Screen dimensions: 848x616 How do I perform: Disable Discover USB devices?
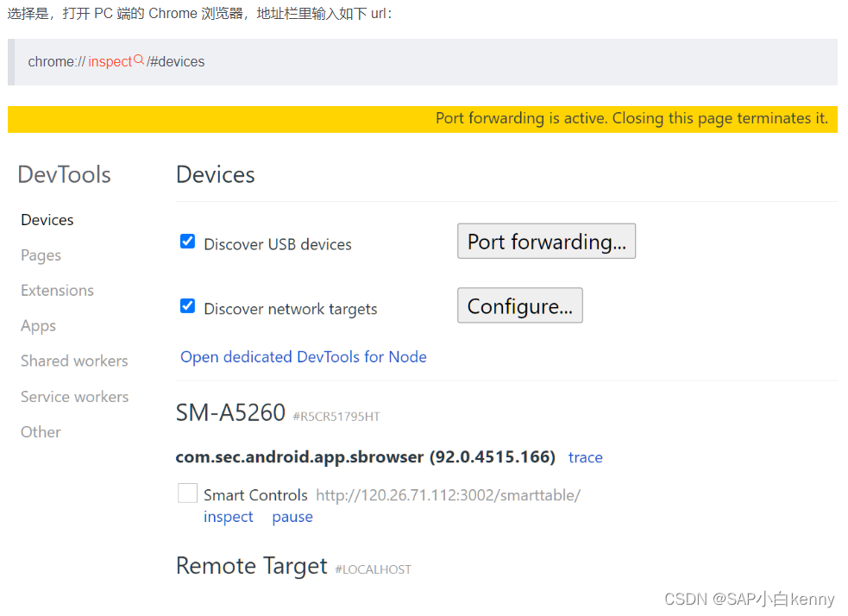pyautogui.click(x=187, y=241)
